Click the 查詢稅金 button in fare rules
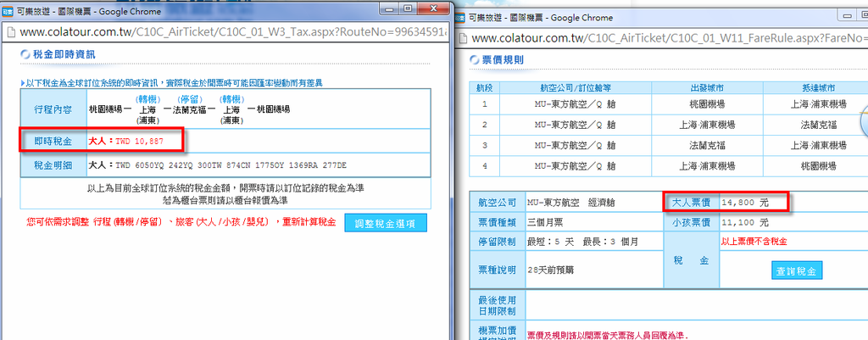Viewport: 868px width, 340px height. (x=797, y=270)
